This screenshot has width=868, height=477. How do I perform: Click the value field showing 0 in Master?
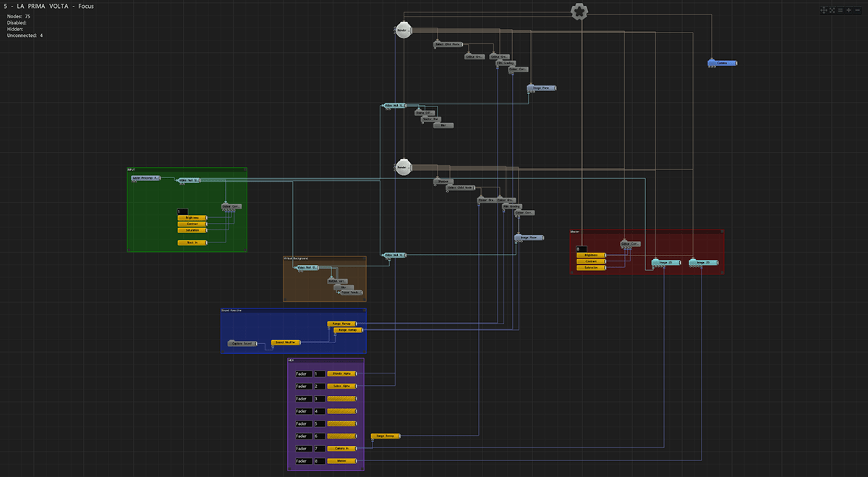point(582,250)
